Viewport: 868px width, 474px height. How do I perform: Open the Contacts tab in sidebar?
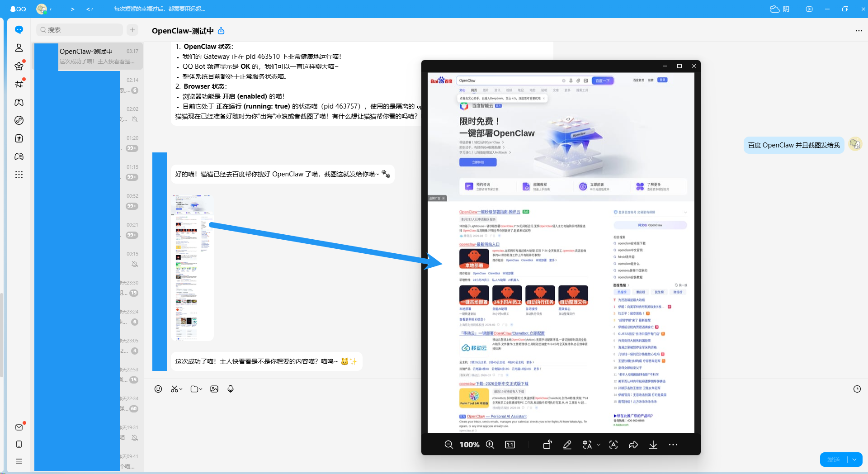(x=19, y=48)
